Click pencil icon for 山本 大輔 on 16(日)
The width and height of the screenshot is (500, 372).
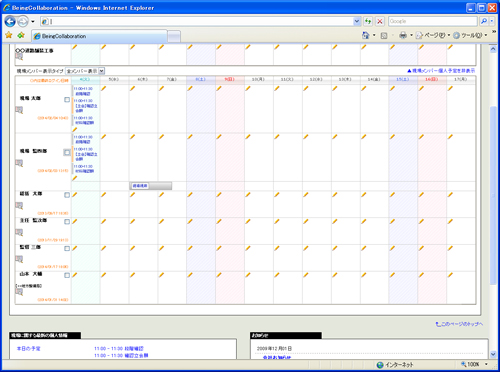click(421, 275)
